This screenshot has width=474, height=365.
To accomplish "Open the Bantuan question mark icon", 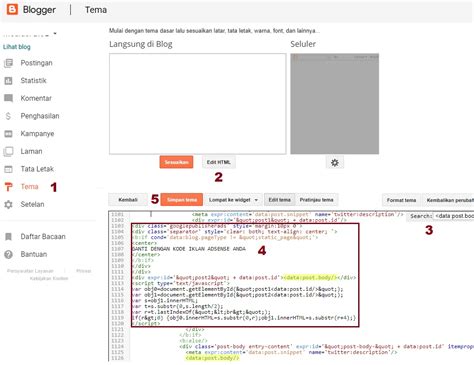I will click(8, 254).
